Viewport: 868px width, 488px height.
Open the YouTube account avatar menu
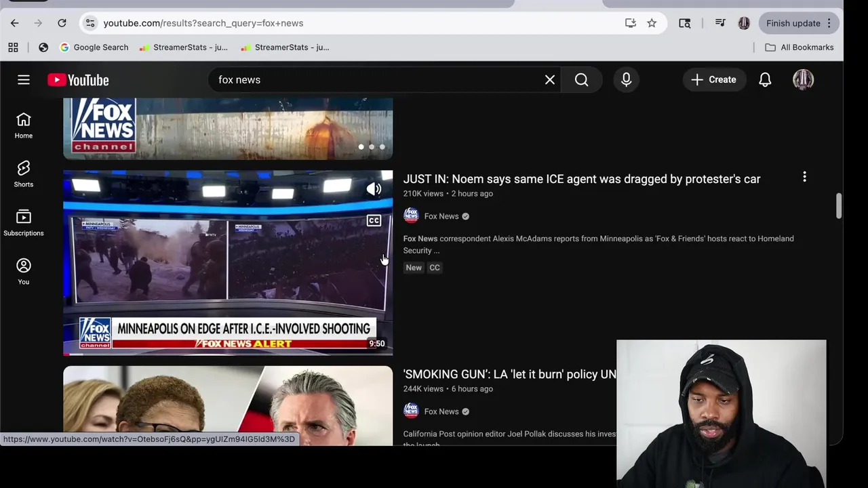(x=804, y=80)
